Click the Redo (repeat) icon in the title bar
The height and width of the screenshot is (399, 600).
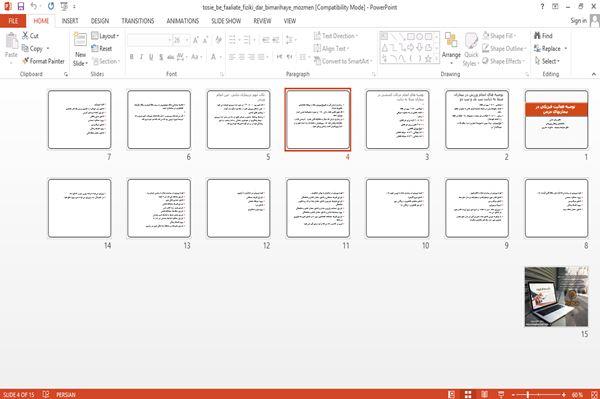[51, 6]
